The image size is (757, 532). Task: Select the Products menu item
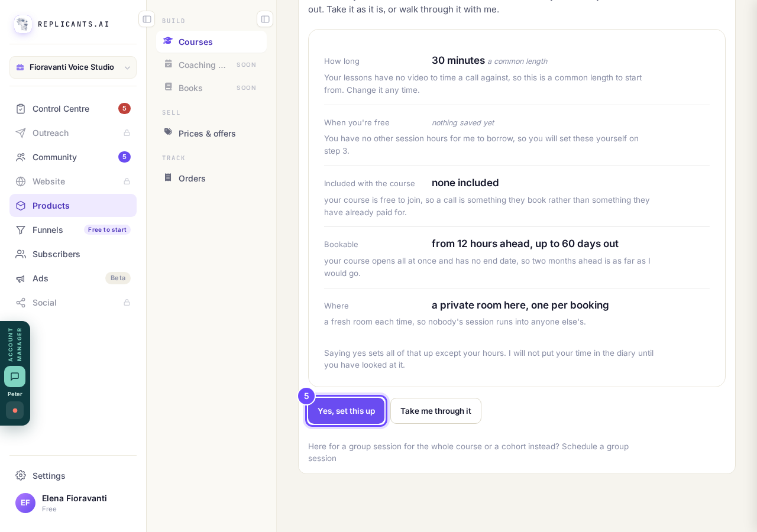tap(73, 206)
